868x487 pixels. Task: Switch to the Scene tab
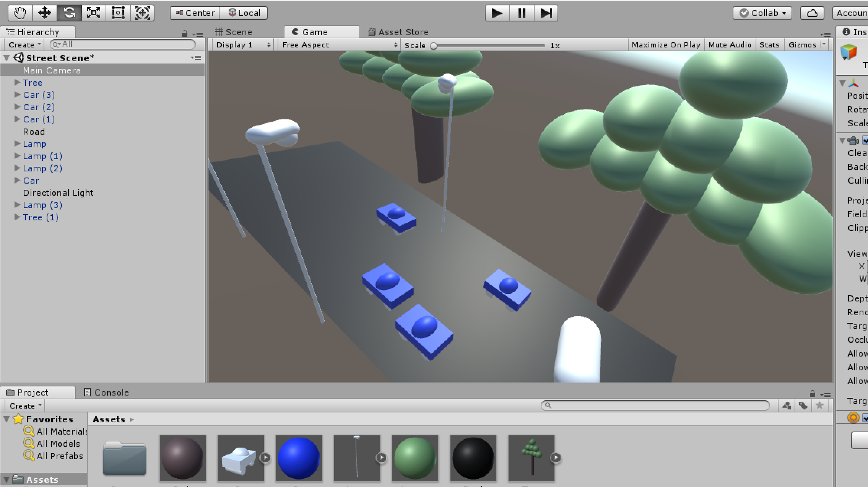(234, 32)
